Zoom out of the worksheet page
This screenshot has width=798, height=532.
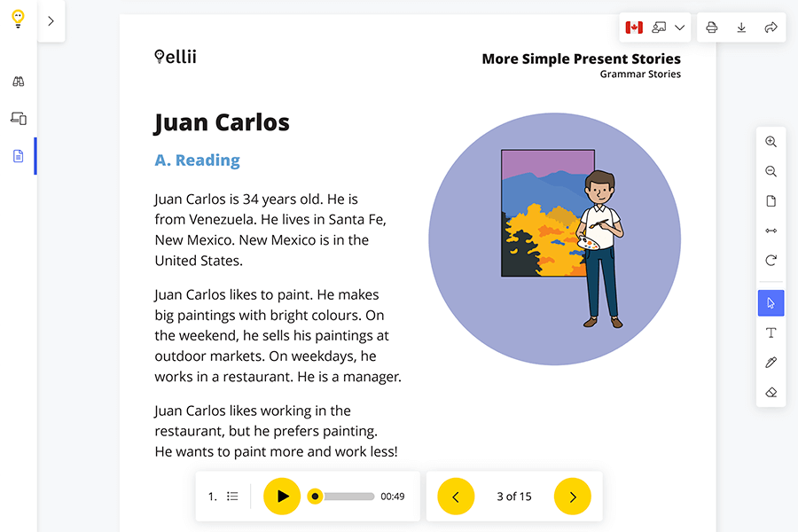pyautogui.click(x=771, y=171)
